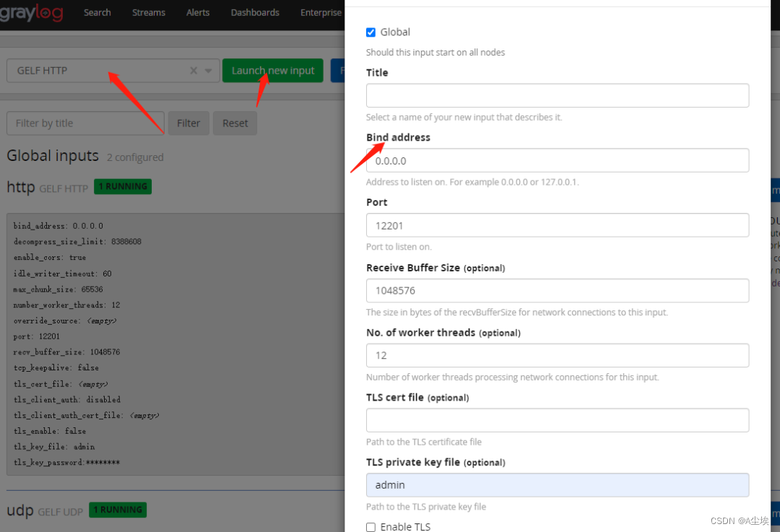Click the 1 RUNNING badge next to udp input
This screenshot has height=532, width=780.
point(117,510)
